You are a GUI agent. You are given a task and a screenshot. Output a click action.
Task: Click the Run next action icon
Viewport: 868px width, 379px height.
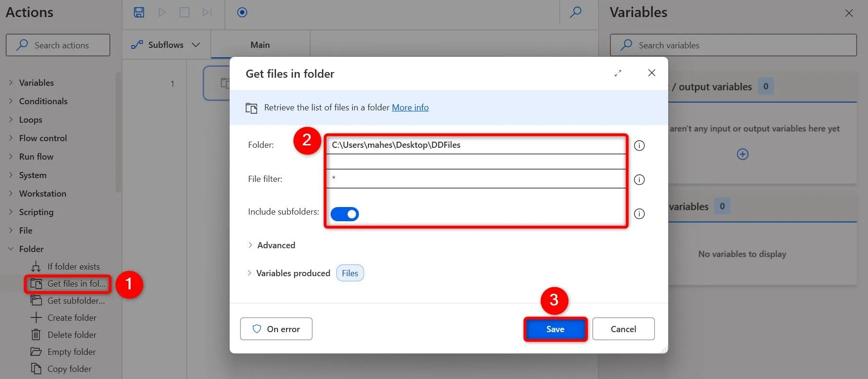pyautogui.click(x=207, y=12)
